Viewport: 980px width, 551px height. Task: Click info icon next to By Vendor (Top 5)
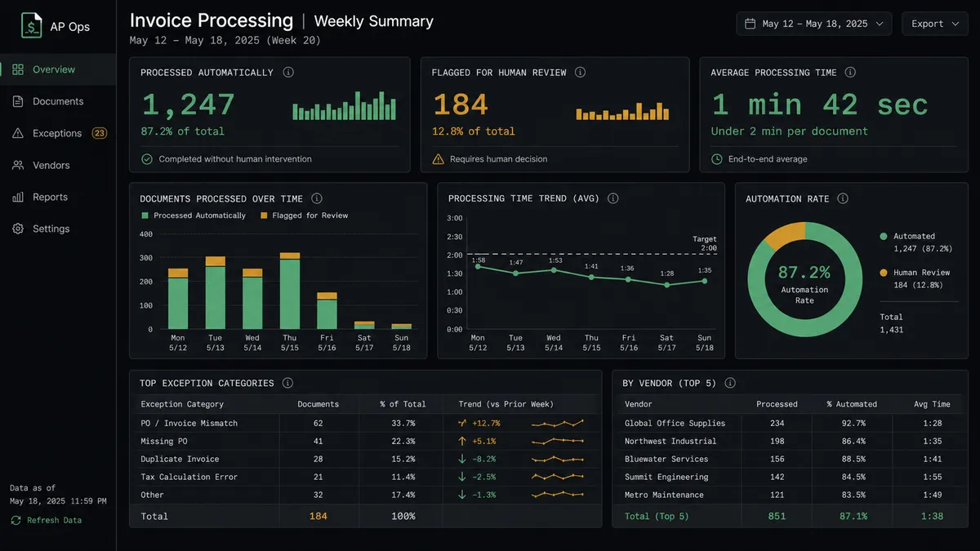730,383
